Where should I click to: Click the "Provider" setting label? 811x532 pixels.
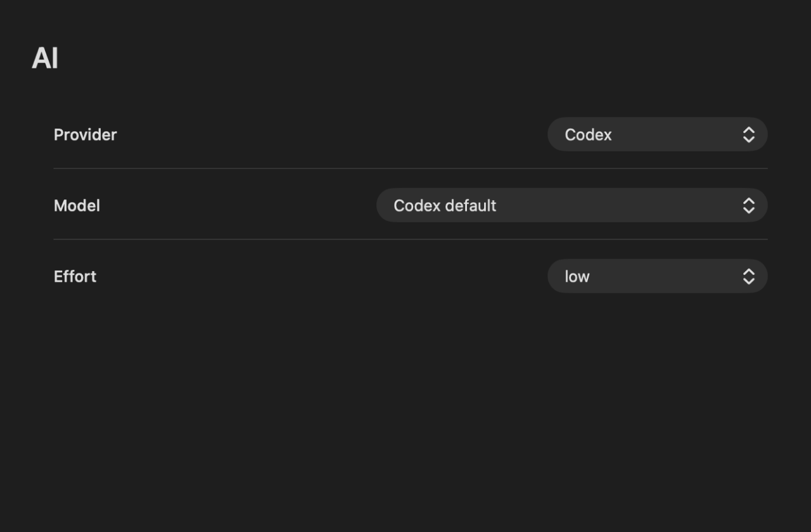85,134
